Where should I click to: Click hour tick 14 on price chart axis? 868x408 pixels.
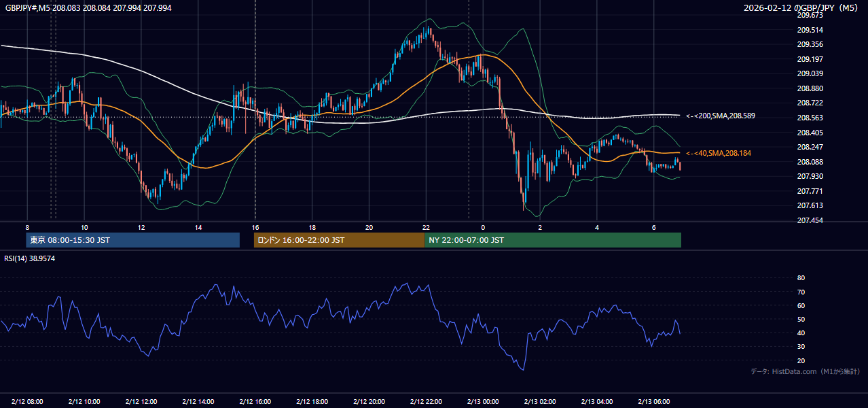198,227
